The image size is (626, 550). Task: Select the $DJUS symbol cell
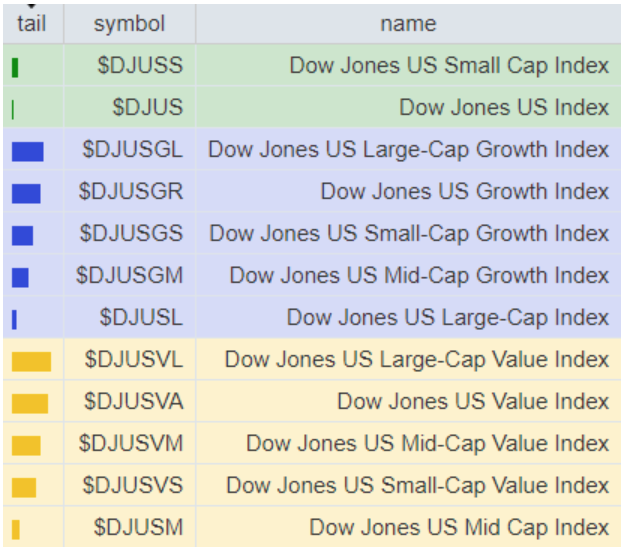tap(147, 108)
